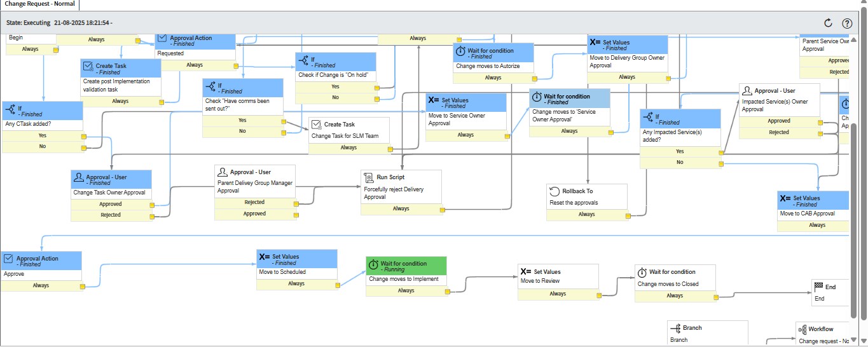Click the Branch activity icon
The image size is (868, 347).
(x=675, y=328)
